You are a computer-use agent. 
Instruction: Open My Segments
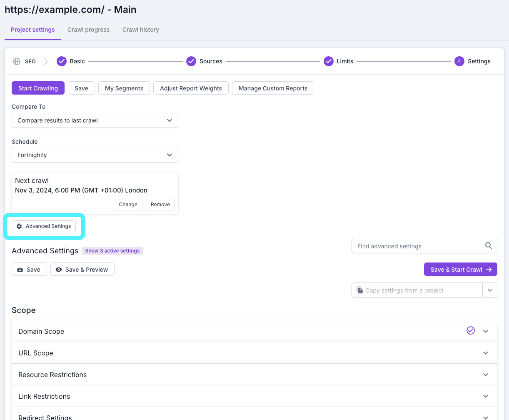124,88
